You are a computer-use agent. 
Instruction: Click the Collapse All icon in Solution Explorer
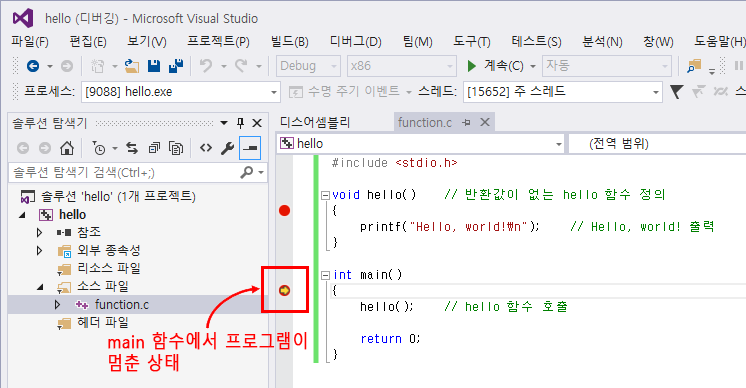coord(154,148)
